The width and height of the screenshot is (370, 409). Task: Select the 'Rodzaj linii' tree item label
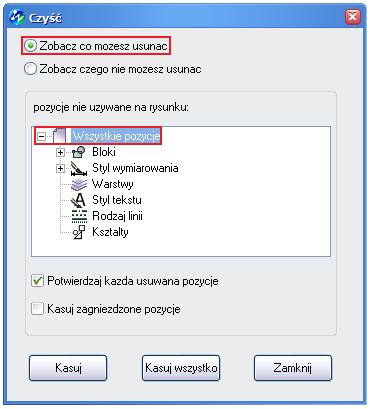pyautogui.click(x=117, y=216)
